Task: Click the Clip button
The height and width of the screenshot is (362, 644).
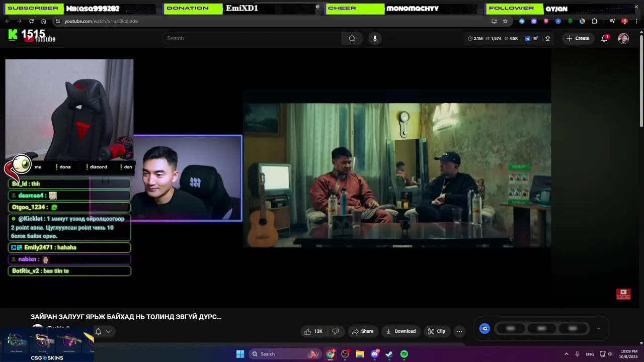Action: click(436, 331)
